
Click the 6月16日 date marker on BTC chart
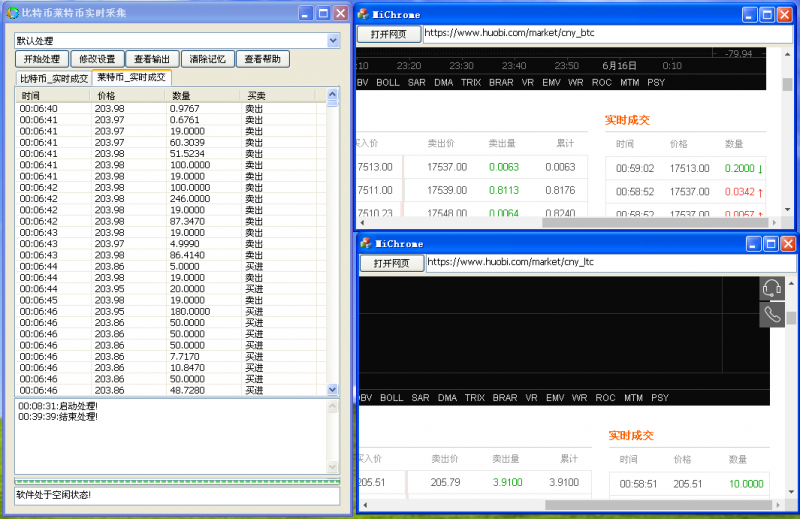[619, 65]
